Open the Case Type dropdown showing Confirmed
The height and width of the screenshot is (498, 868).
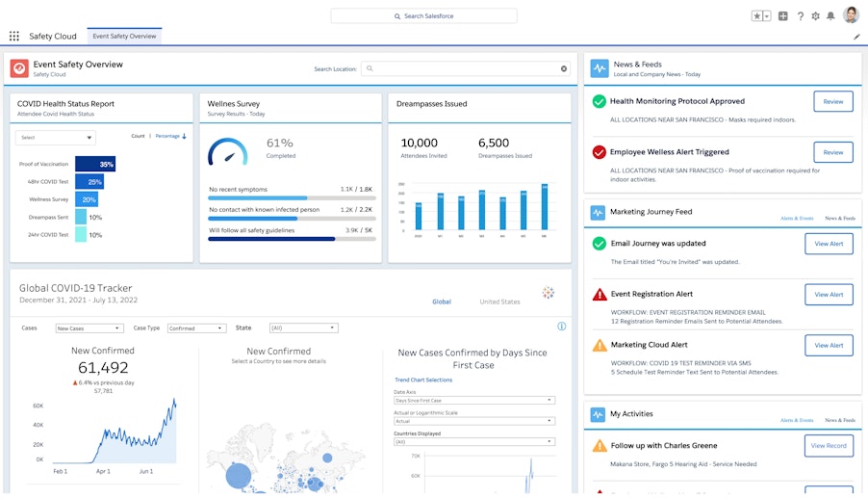(196, 328)
